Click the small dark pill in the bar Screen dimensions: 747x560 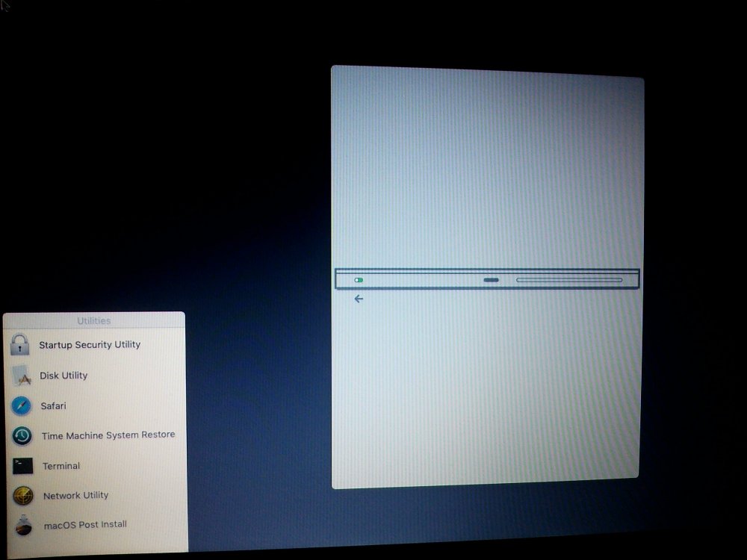pyautogui.click(x=492, y=280)
